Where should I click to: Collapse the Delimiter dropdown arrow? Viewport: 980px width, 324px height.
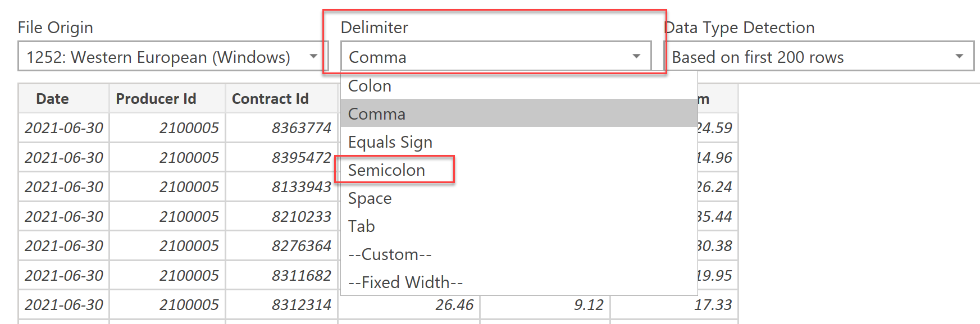(x=636, y=56)
